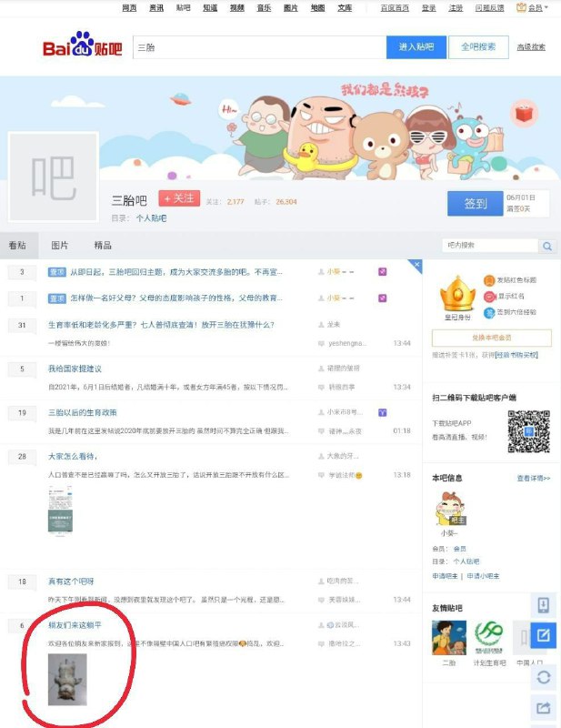Viewport: 561px width, 728px height.
Task: Click the 吧主 小葵 avatar
Action: pos(450,509)
